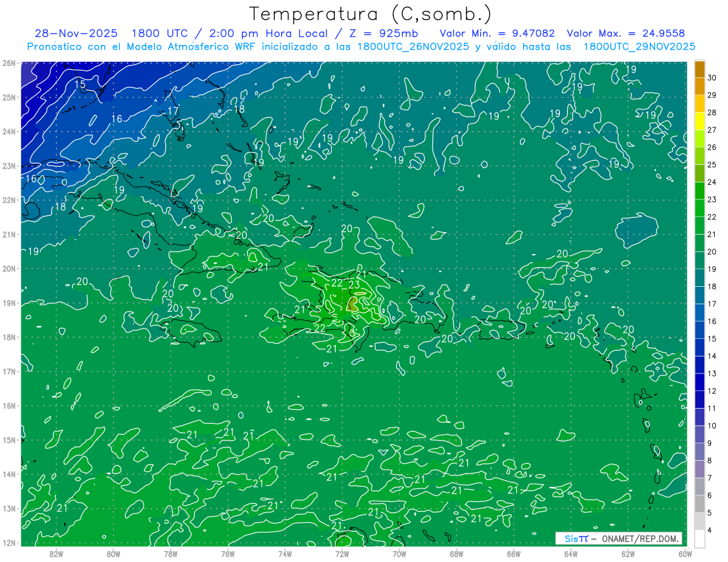
Task: Click the "1800 UTC / 2:00 pm Hora Local" text
Action: click(229, 33)
